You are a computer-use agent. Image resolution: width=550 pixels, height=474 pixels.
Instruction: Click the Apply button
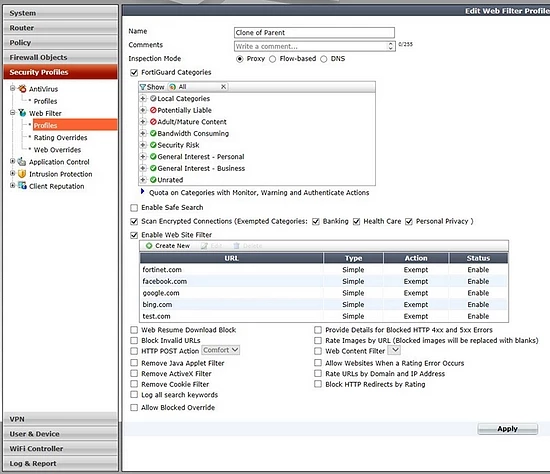point(508,429)
